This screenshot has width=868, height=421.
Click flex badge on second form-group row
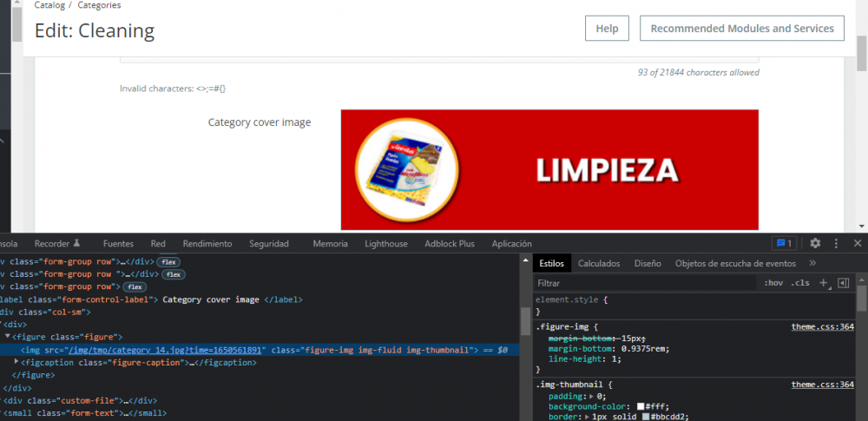[174, 274]
